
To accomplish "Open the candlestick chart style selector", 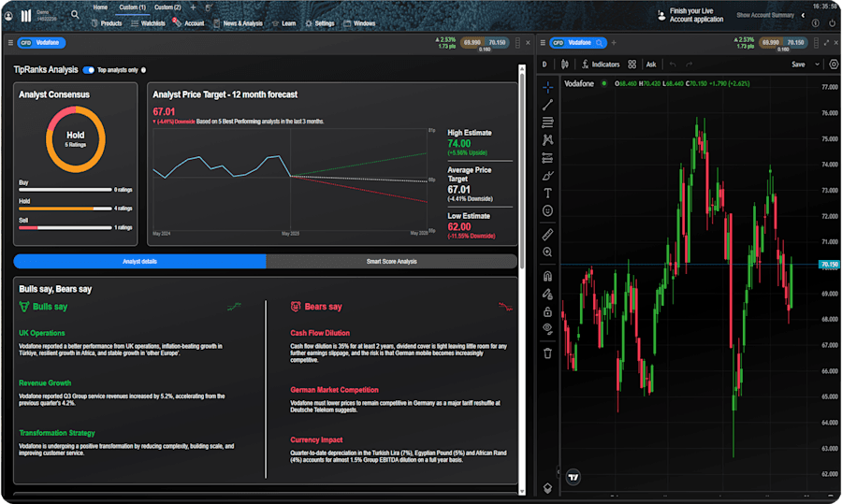I will pyautogui.click(x=564, y=65).
